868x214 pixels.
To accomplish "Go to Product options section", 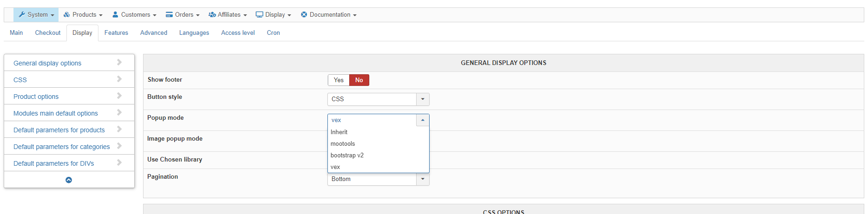I will point(36,97).
